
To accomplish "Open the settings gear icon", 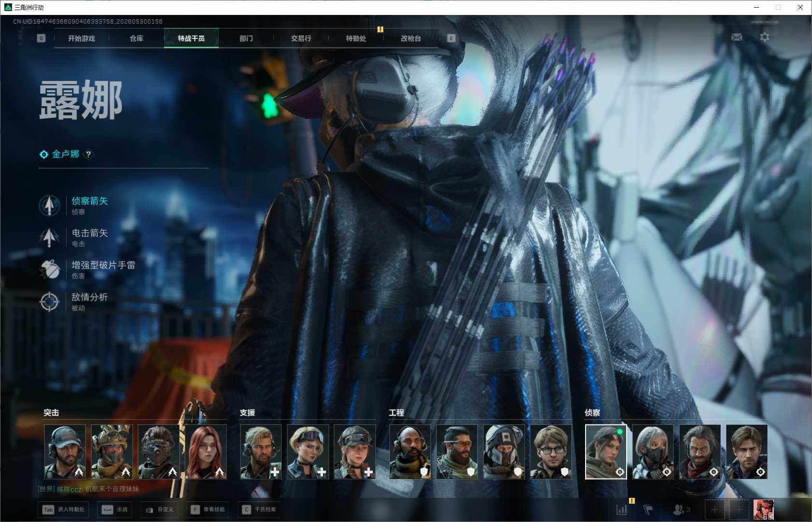I will coord(765,37).
